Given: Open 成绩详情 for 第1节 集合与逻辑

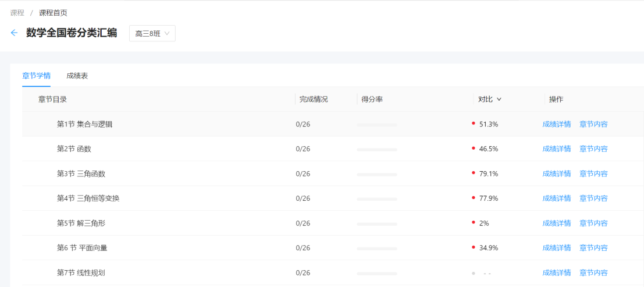Looking at the screenshot, I should 557,124.
